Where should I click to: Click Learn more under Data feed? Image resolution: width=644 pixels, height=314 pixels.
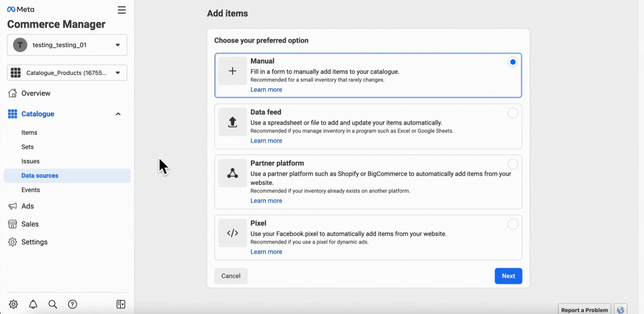(266, 141)
